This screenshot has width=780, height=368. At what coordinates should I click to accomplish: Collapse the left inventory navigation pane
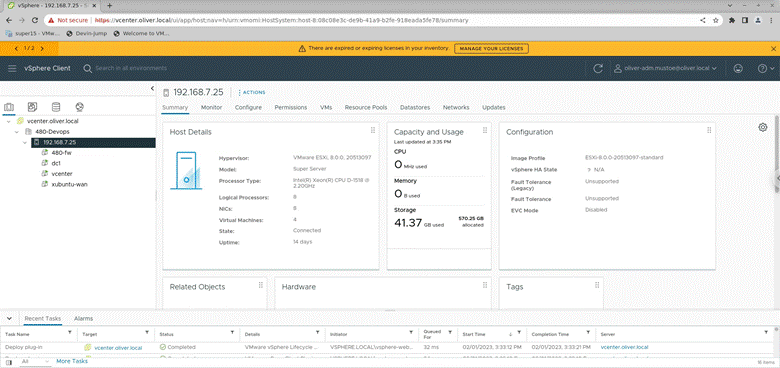click(x=152, y=89)
